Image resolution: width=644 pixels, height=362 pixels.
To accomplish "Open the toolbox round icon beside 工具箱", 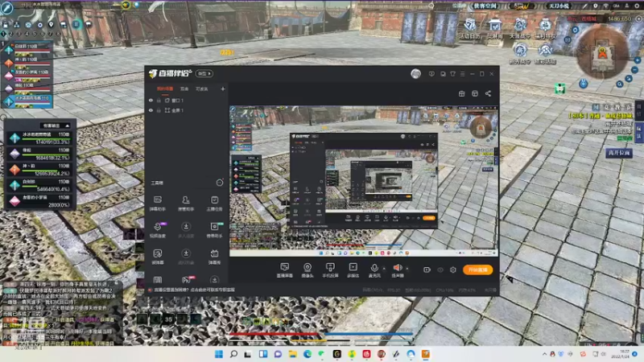I will [x=220, y=183].
